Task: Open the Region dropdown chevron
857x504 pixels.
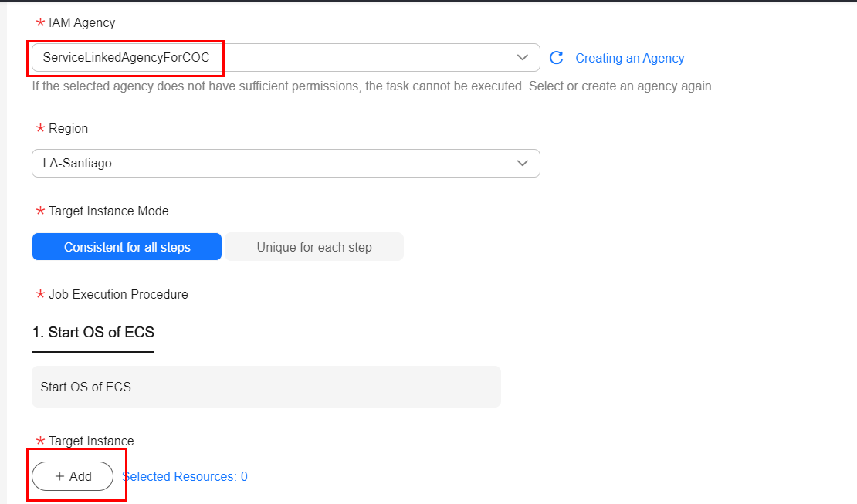Action: click(523, 164)
